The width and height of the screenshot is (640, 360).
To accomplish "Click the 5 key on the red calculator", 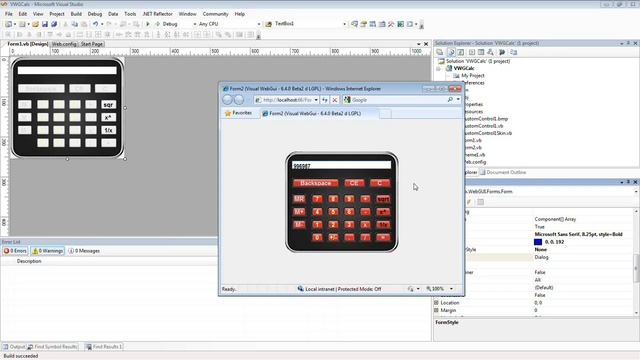I will (x=333, y=212).
